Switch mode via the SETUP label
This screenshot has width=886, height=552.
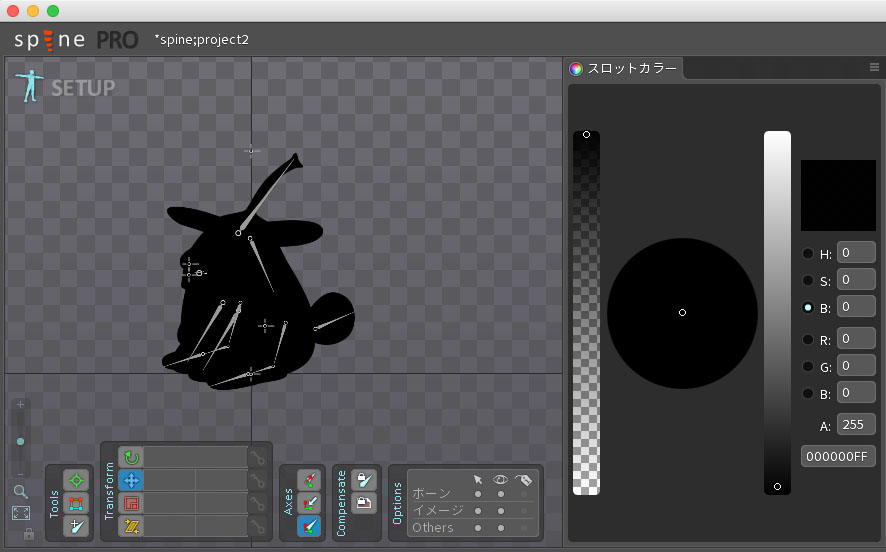point(83,88)
